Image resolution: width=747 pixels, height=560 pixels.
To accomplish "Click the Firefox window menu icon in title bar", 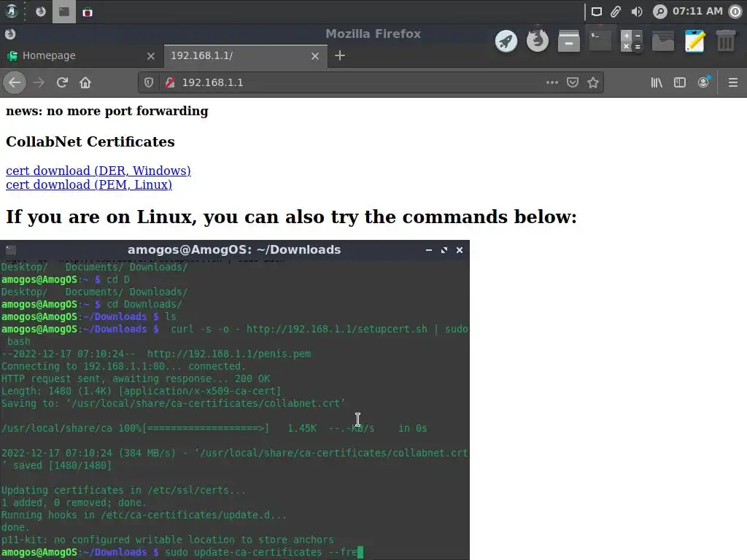I will pos(10,34).
